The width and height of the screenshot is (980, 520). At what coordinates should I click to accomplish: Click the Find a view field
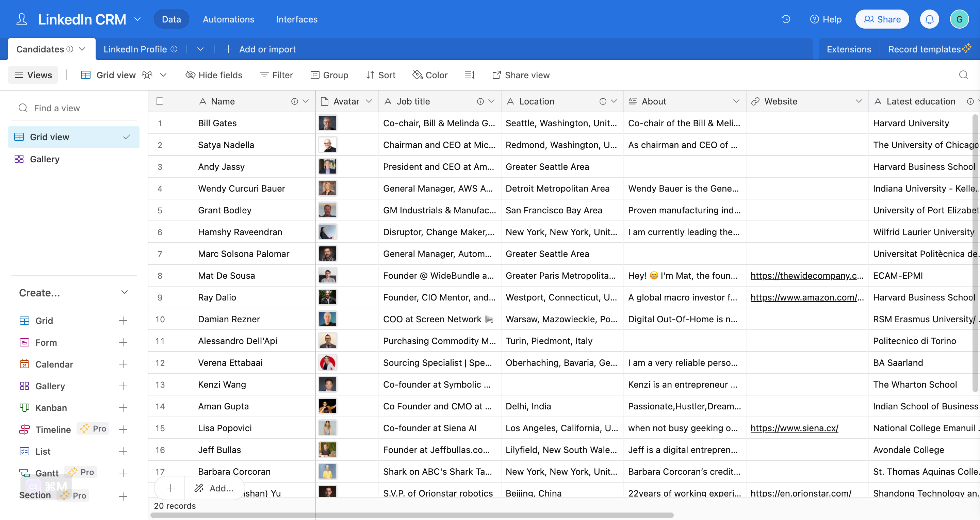[74, 108]
